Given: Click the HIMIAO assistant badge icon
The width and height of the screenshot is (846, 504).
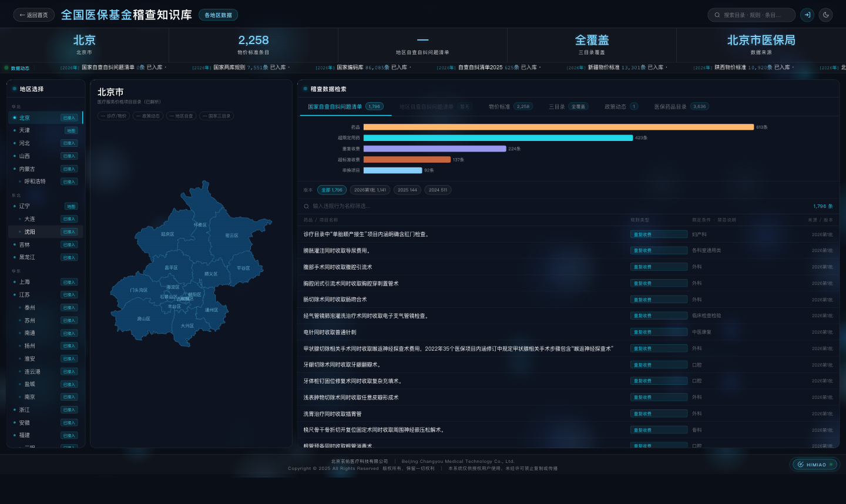Looking at the screenshot, I should 801,465.
